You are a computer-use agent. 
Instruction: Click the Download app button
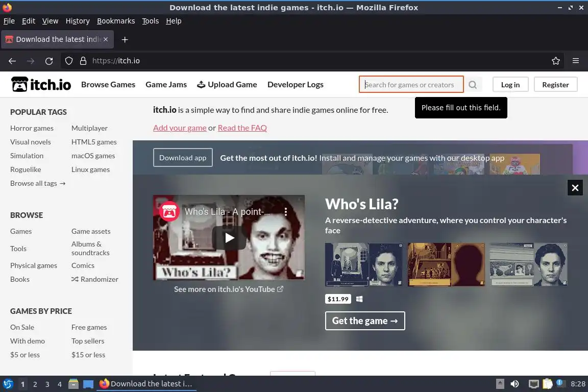point(183,158)
